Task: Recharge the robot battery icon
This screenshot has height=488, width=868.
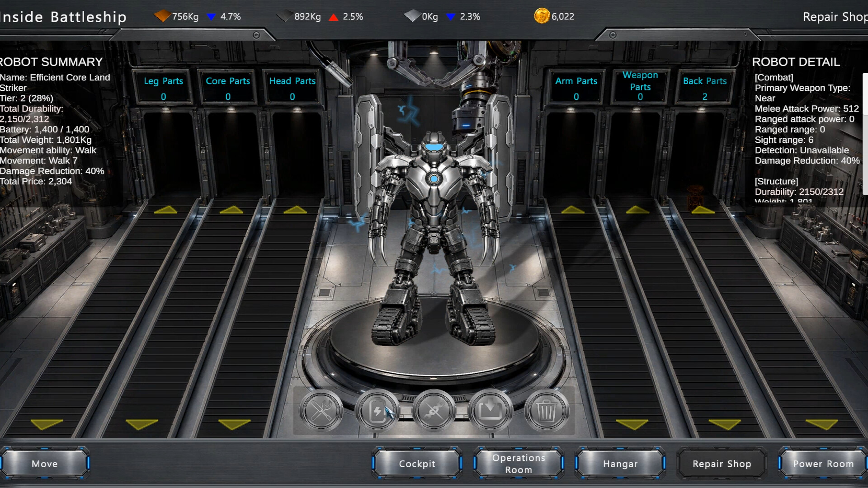Action: 377,411
